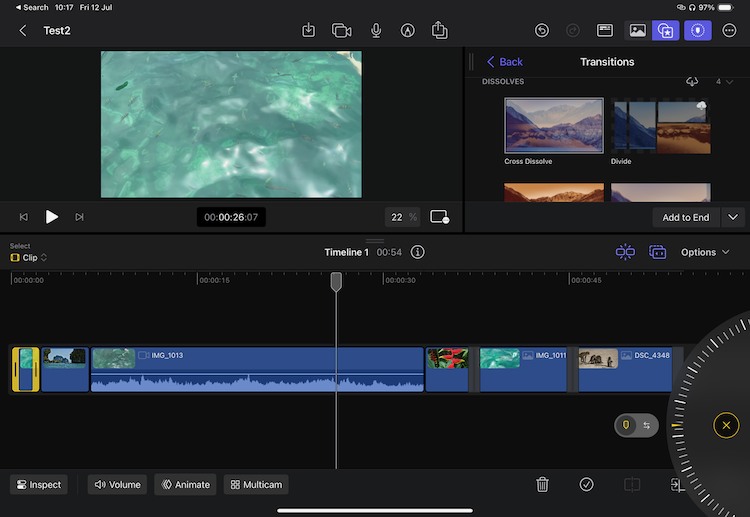Open the import media icon
This screenshot has width=750, height=517.
point(309,30)
